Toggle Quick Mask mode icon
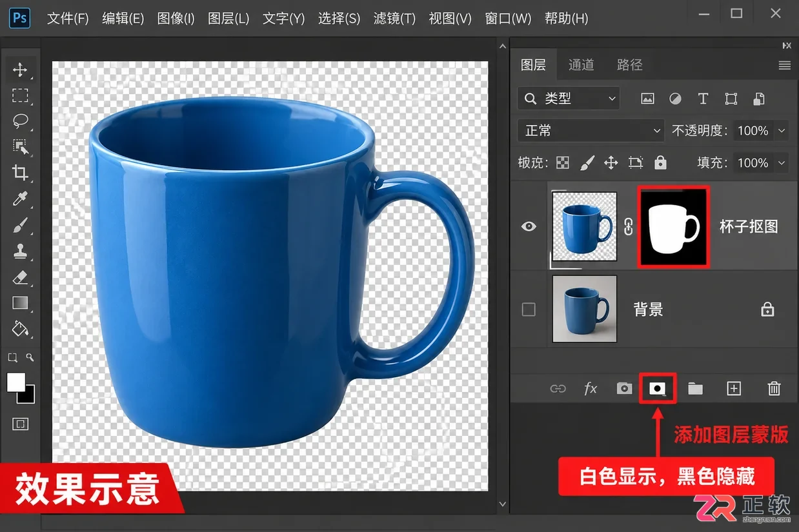 (x=20, y=424)
